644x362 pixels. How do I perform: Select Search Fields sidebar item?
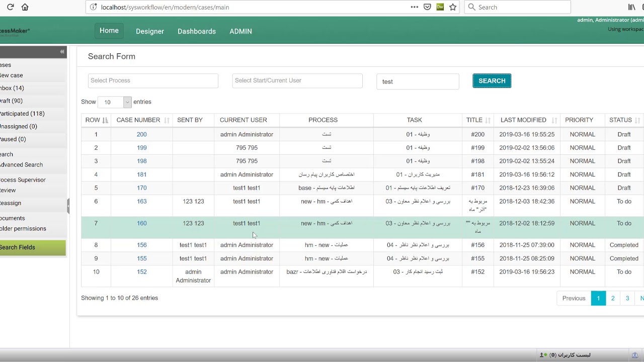33,247
